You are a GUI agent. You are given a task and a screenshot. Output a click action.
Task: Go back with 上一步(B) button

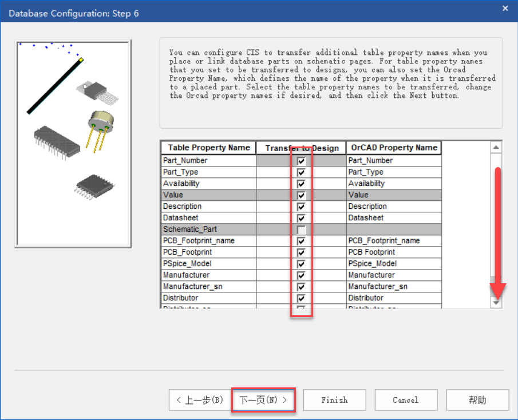(x=199, y=400)
